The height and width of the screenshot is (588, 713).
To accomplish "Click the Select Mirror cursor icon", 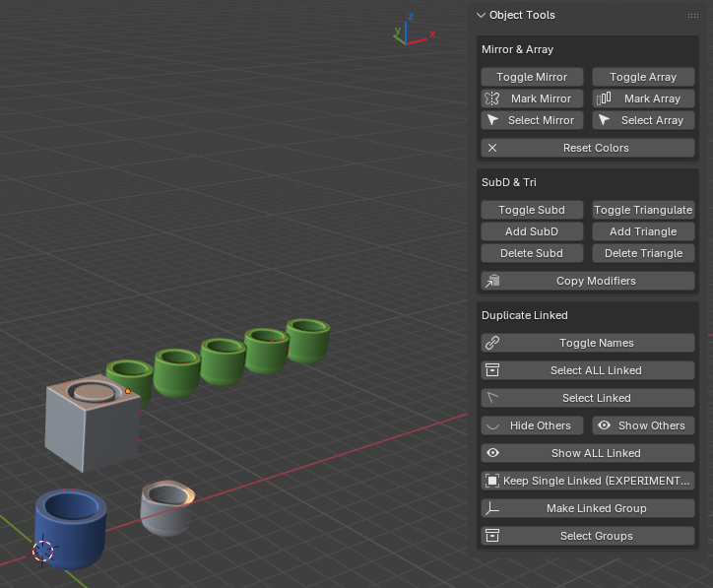I will tap(492, 120).
